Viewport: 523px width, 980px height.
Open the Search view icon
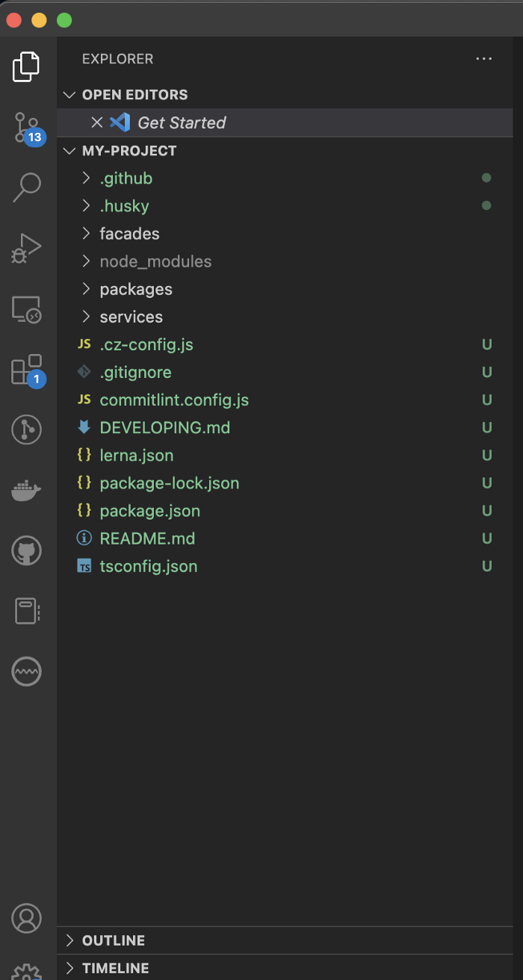point(27,187)
